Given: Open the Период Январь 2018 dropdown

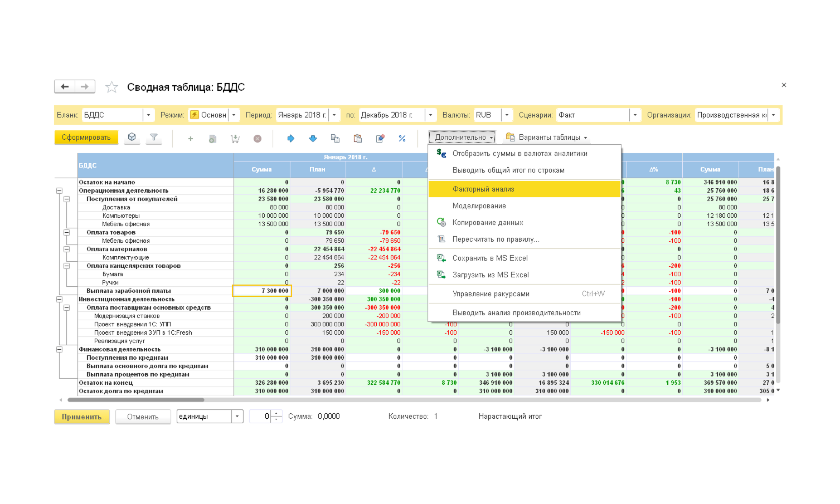Looking at the screenshot, I should [334, 115].
